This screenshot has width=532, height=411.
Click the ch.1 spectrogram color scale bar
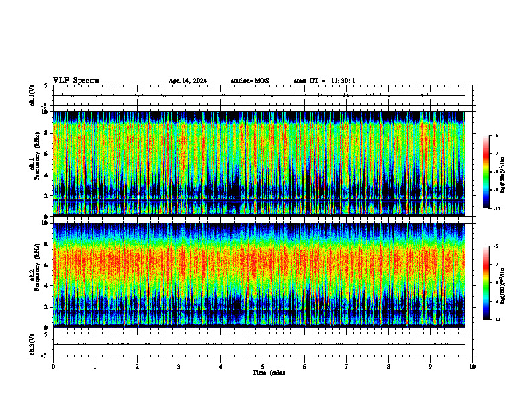[x=486, y=172]
